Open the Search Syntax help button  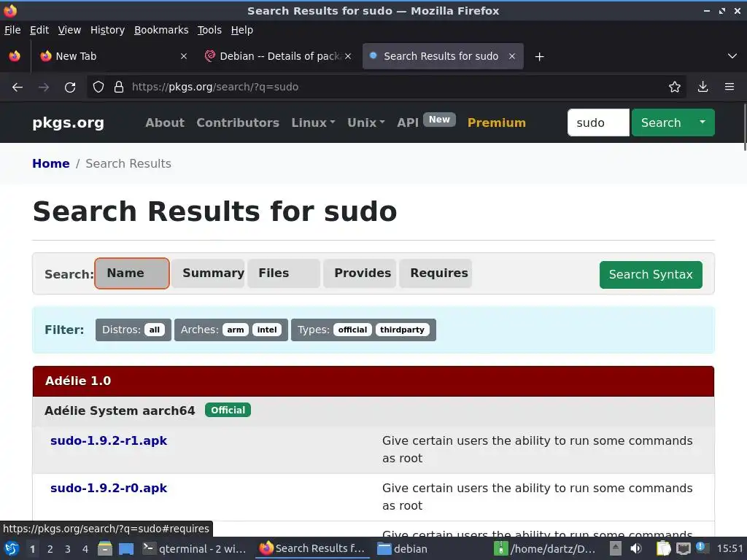pos(651,275)
